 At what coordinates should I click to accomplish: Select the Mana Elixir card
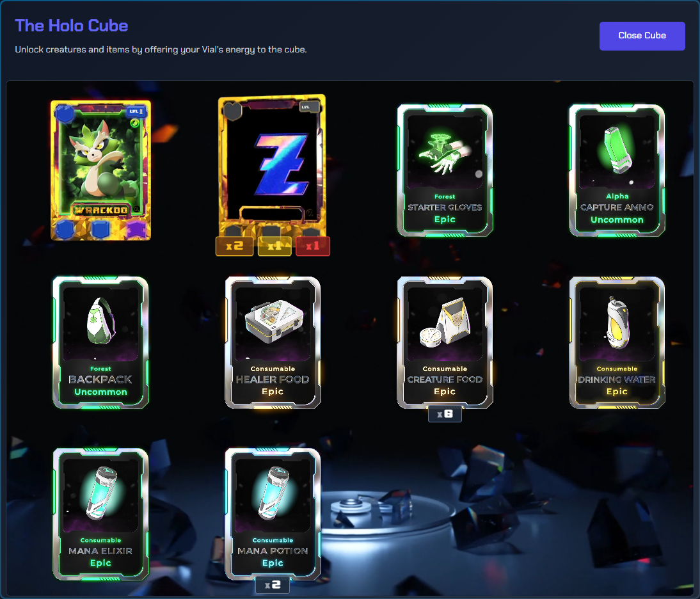(x=100, y=514)
